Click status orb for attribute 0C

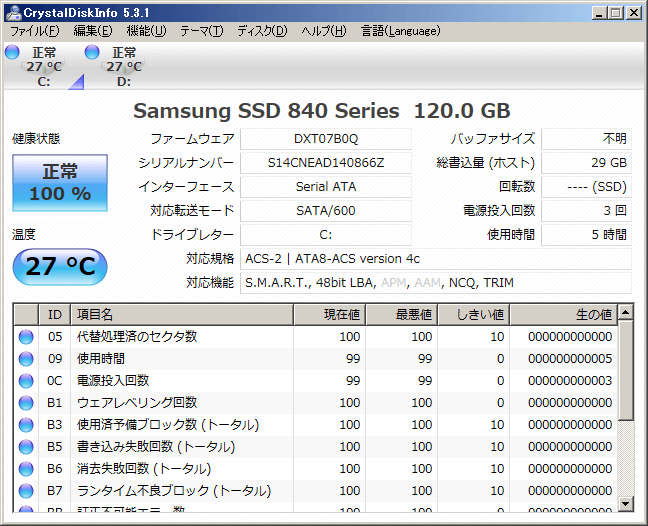[26, 381]
